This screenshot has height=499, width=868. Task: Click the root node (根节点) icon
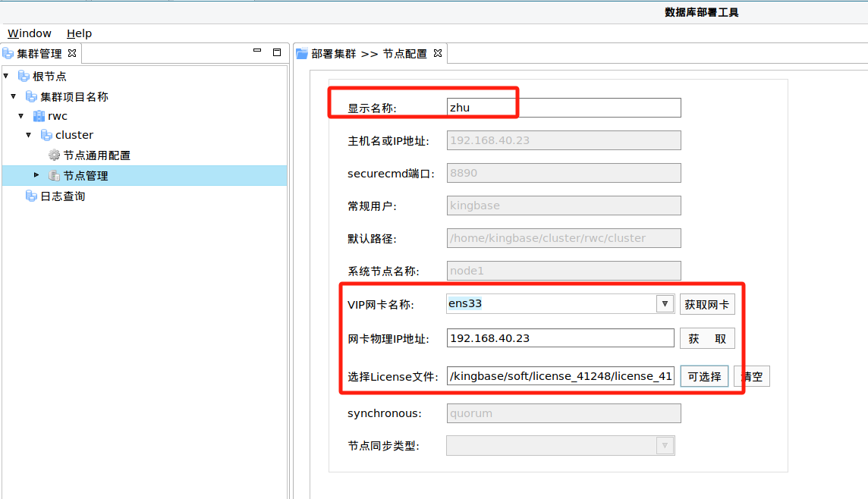tap(24, 77)
